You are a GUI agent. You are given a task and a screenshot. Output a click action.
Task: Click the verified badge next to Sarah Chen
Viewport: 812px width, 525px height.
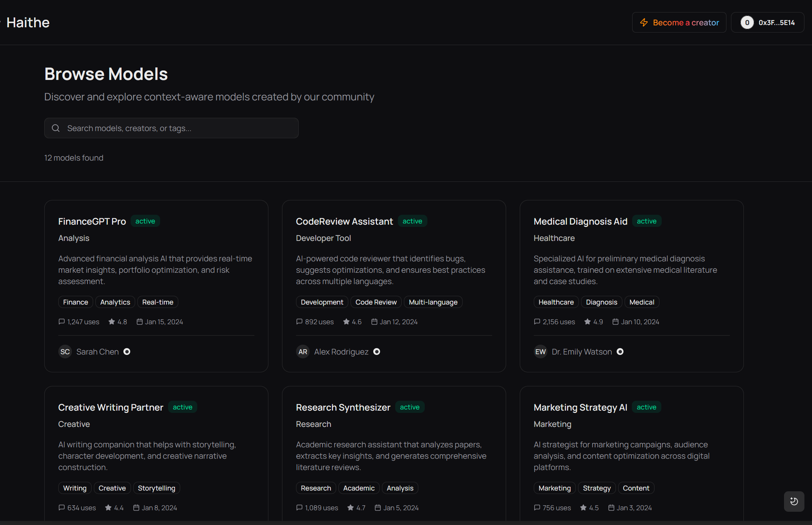[x=127, y=352]
